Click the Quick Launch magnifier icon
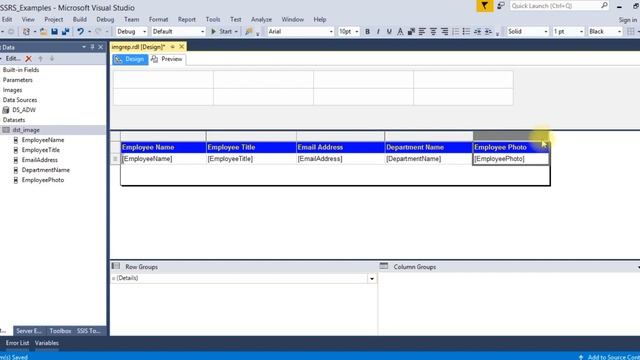Viewport: 640px width, 360px height. [x=604, y=5]
